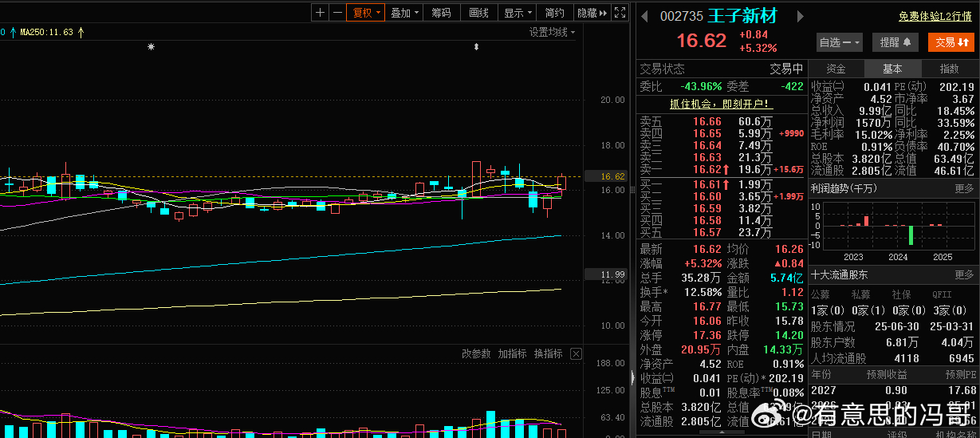Click the orange 交易 trade button
The image size is (980, 438).
point(951,42)
